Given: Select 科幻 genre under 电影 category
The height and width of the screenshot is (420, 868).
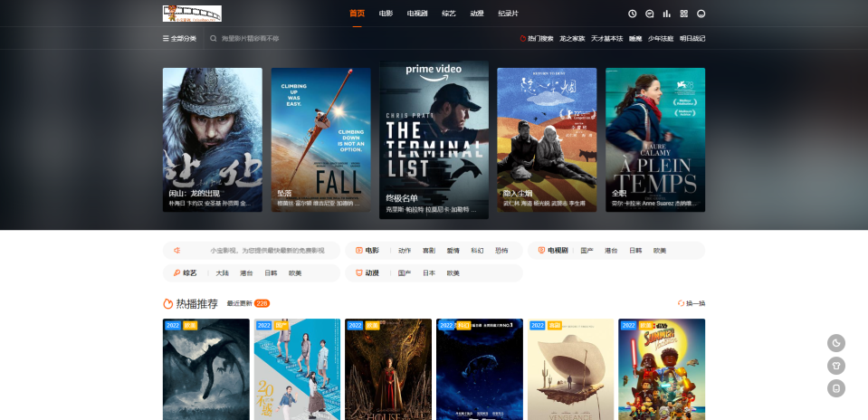Looking at the screenshot, I should [x=477, y=250].
